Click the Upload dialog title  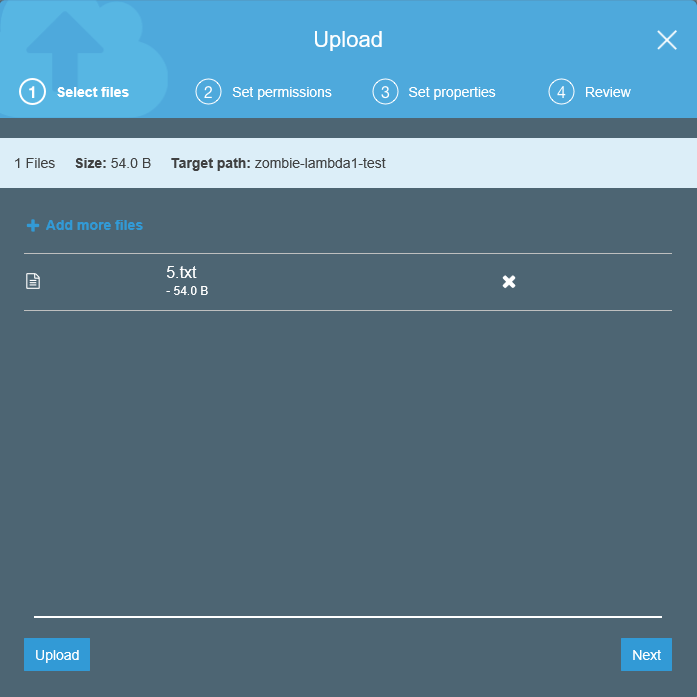pyautogui.click(x=348, y=40)
